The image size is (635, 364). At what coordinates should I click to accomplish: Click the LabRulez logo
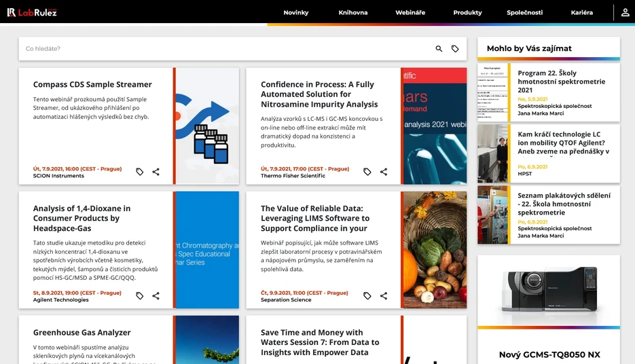[x=32, y=12]
